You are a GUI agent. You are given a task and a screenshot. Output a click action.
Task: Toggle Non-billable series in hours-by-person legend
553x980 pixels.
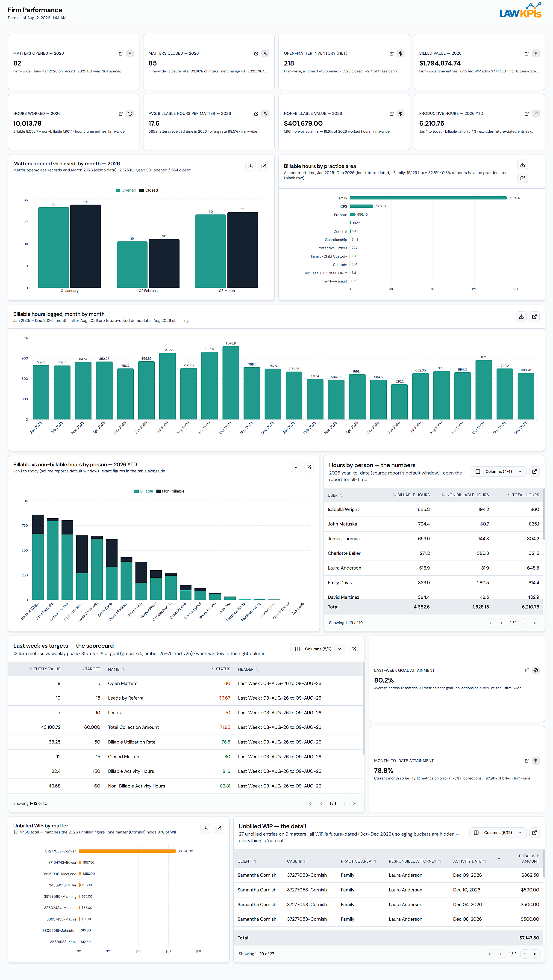[170, 492]
